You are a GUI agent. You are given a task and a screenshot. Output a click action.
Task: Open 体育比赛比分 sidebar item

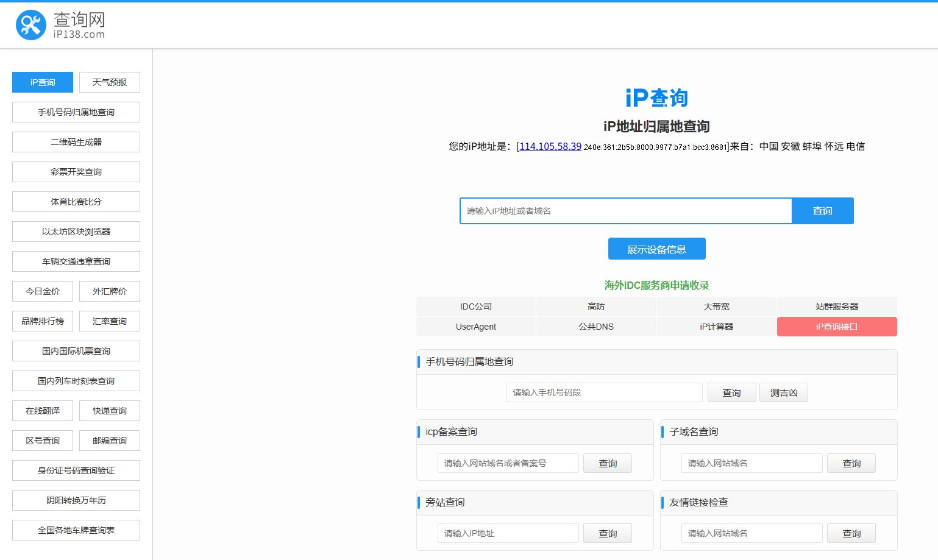click(76, 202)
